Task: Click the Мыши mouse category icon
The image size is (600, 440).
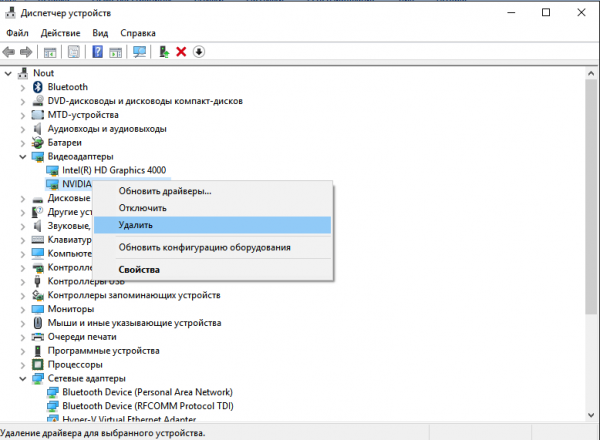Action: coord(38,323)
